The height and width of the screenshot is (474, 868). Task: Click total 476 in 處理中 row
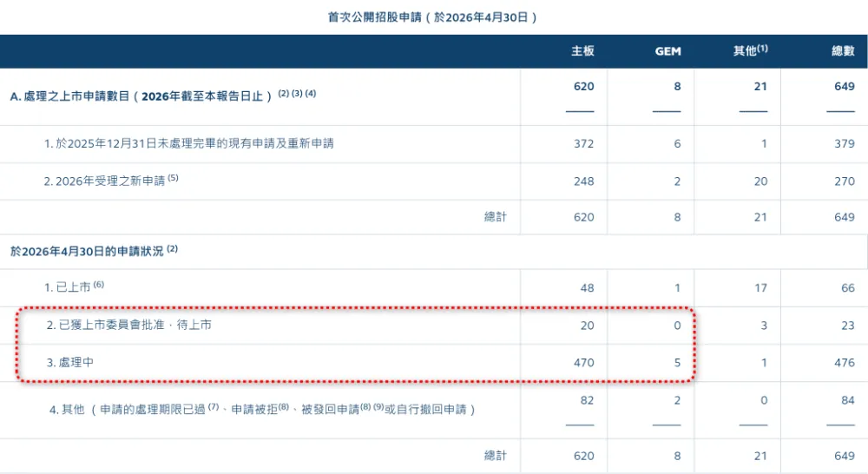point(845,363)
